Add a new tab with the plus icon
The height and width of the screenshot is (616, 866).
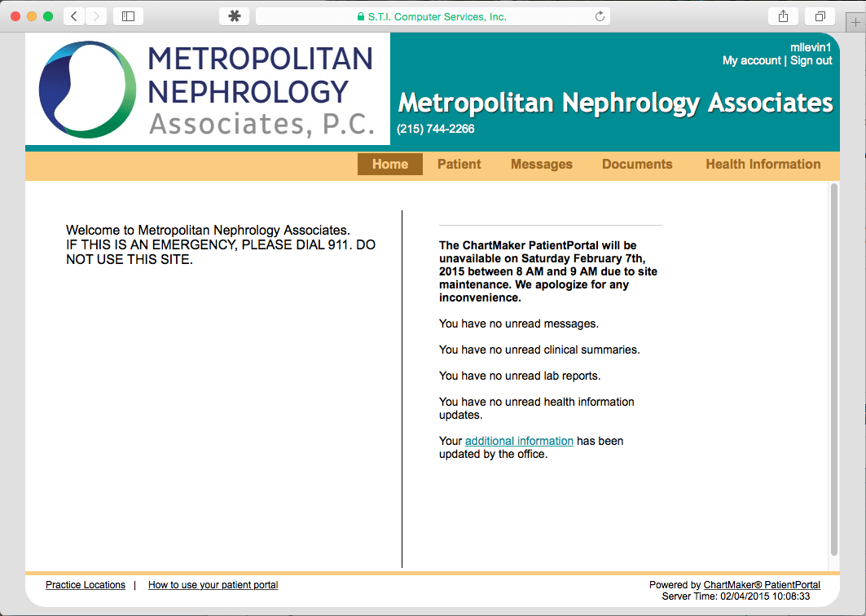[855, 23]
